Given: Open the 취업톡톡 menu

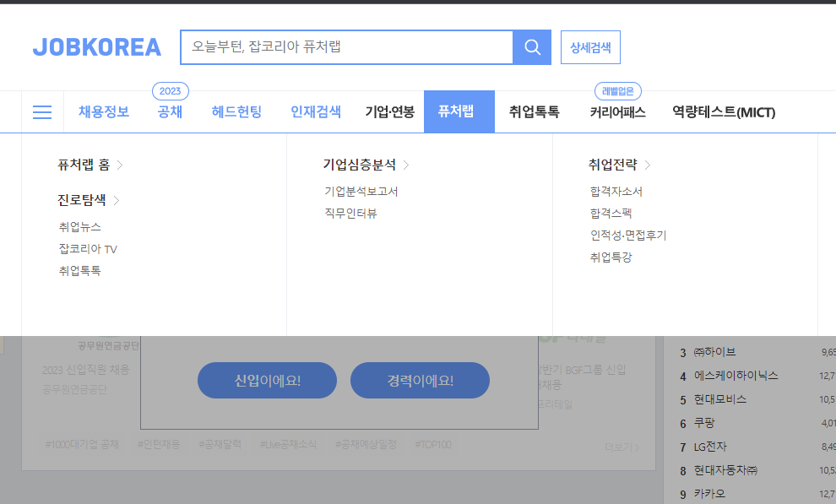Looking at the screenshot, I should tap(532, 111).
